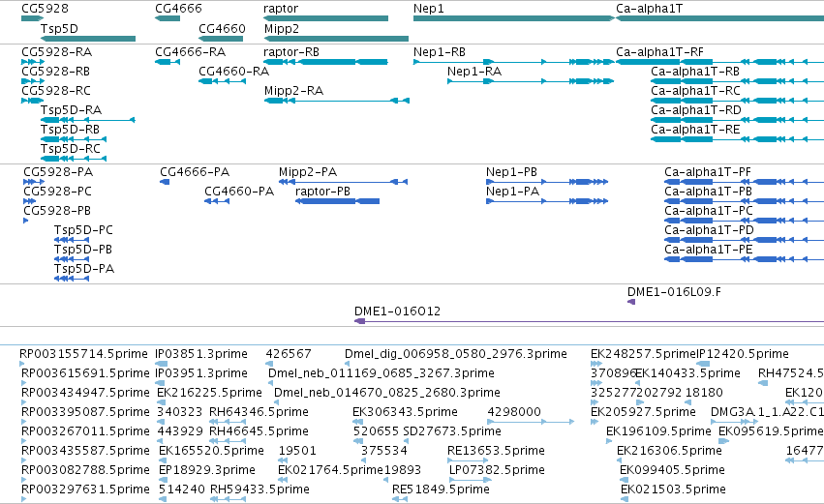The height and width of the screenshot is (504, 824).
Task: Select the raptor-RB transcript label
Action: (x=291, y=52)
